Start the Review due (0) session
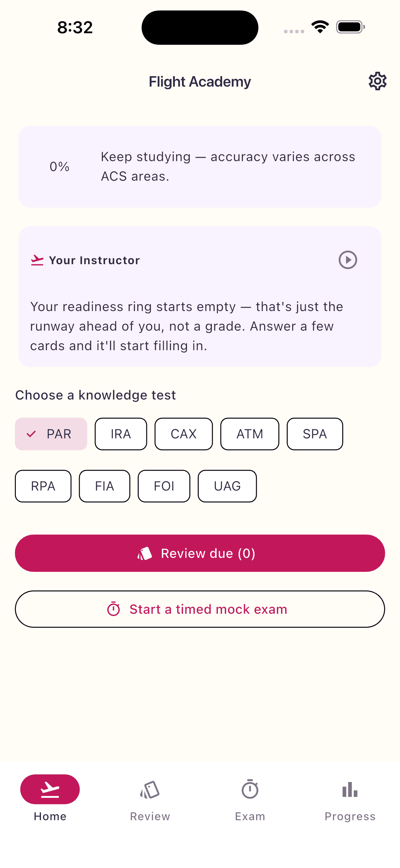 click(x=200, y=553)
